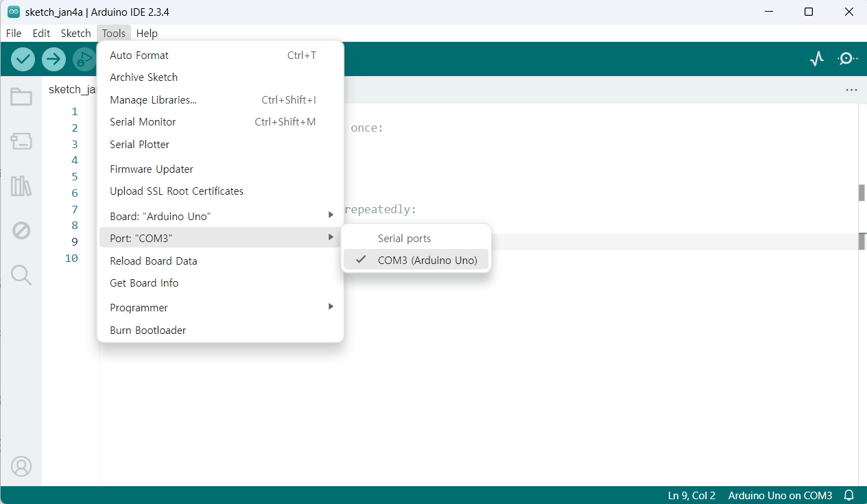Open the Help menu

click(x=147, y=33)
